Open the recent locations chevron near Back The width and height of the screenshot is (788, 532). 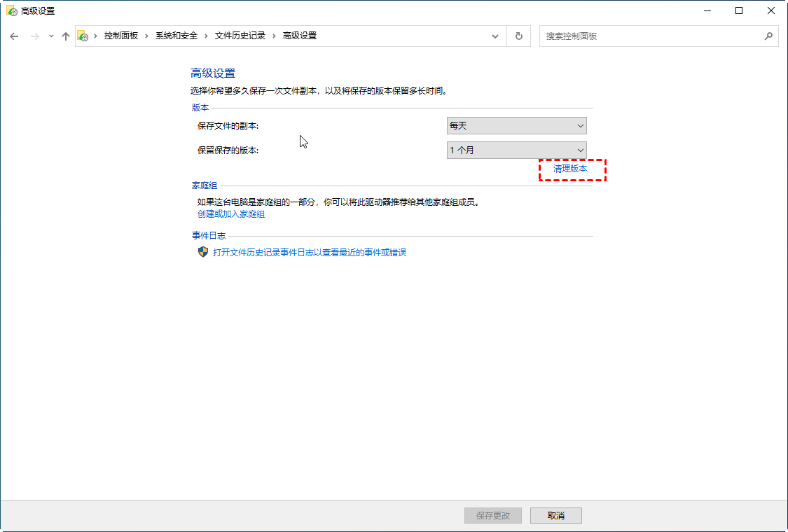(x=51, y=36)
